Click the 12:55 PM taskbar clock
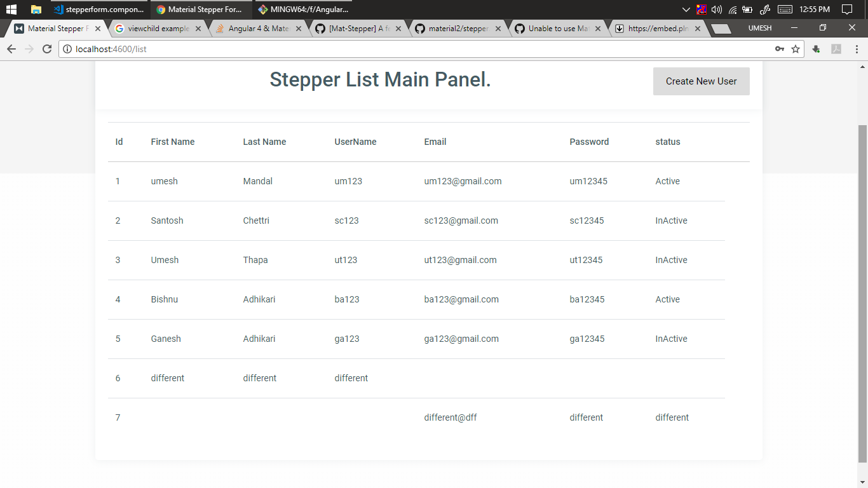This screenshot has height=488, width=868. pos(815,10)
